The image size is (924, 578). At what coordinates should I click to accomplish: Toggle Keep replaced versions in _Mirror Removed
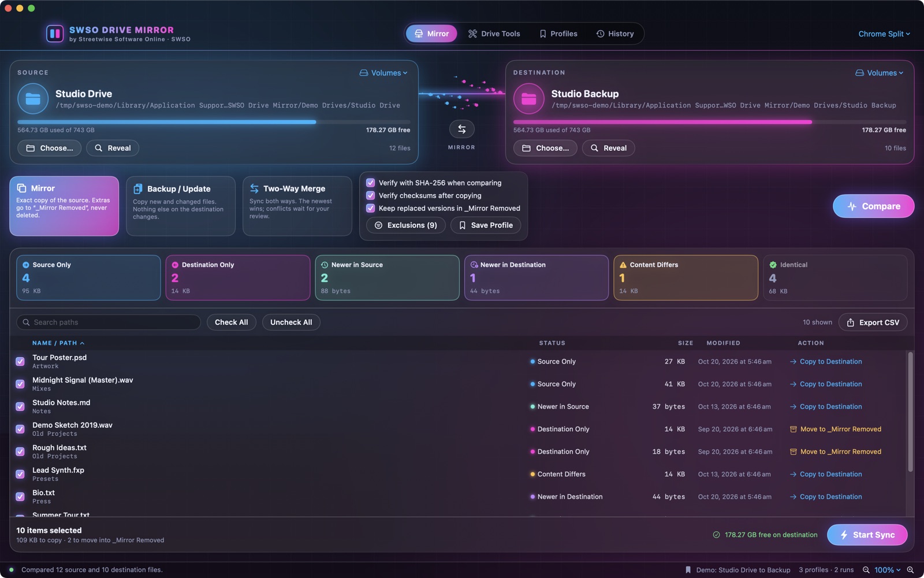(x=371, y=208)
